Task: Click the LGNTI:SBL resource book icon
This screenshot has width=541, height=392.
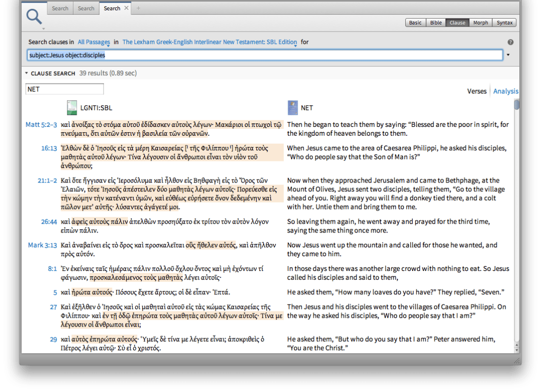Action: tap(72, 107)
